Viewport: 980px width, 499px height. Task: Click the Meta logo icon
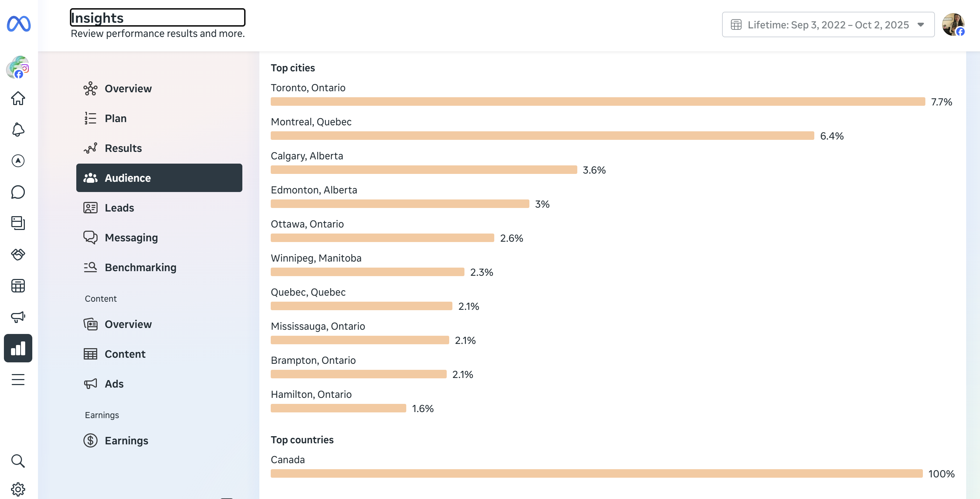[x=19, y=24]
